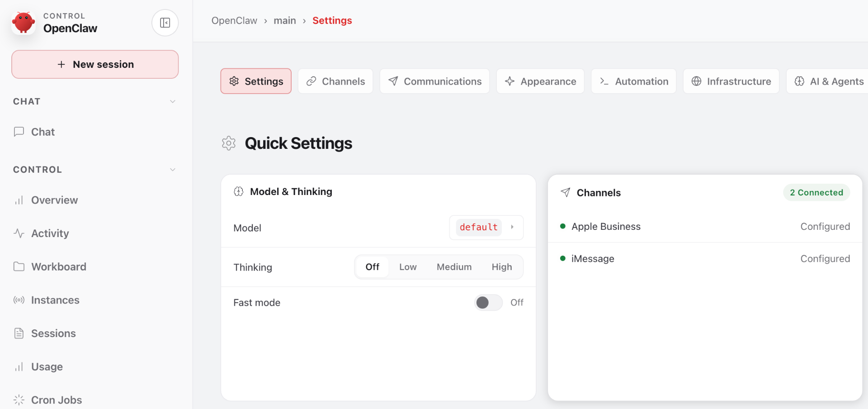The height and width of the screenshot is (409, 868).
Task: Switch to the Appearance tab
Action: [x=540, y=81]
